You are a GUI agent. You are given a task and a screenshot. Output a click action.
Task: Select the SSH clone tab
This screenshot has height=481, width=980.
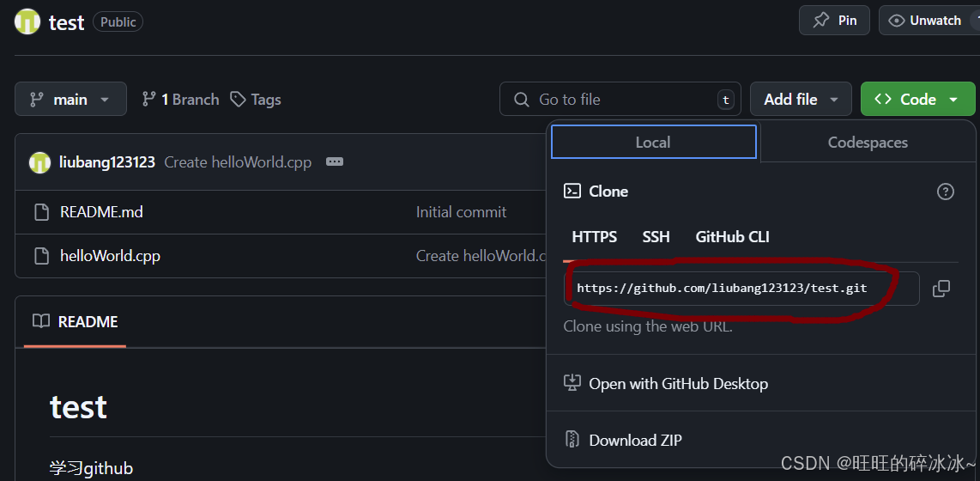pyautogui.click(x=656, y=237)
